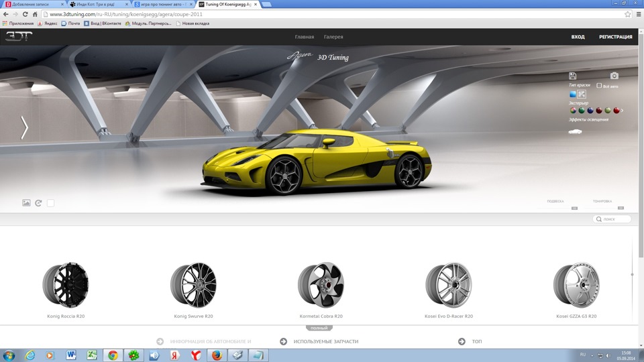
Task: Go back with browser back arrow
Action: pyautogui.click(x=6, y=14)
